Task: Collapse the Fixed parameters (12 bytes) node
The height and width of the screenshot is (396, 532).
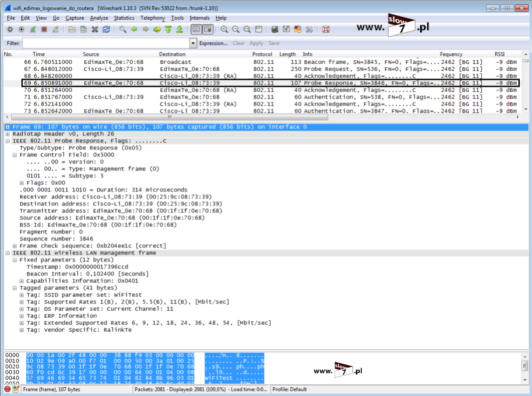Action: point(14,260)
